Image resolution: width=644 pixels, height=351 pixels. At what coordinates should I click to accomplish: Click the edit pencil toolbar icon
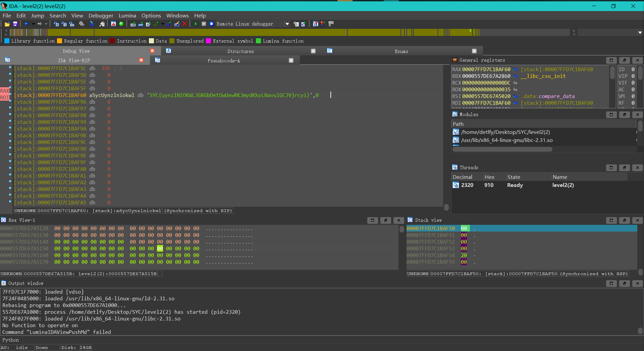(x=177, y=24)
